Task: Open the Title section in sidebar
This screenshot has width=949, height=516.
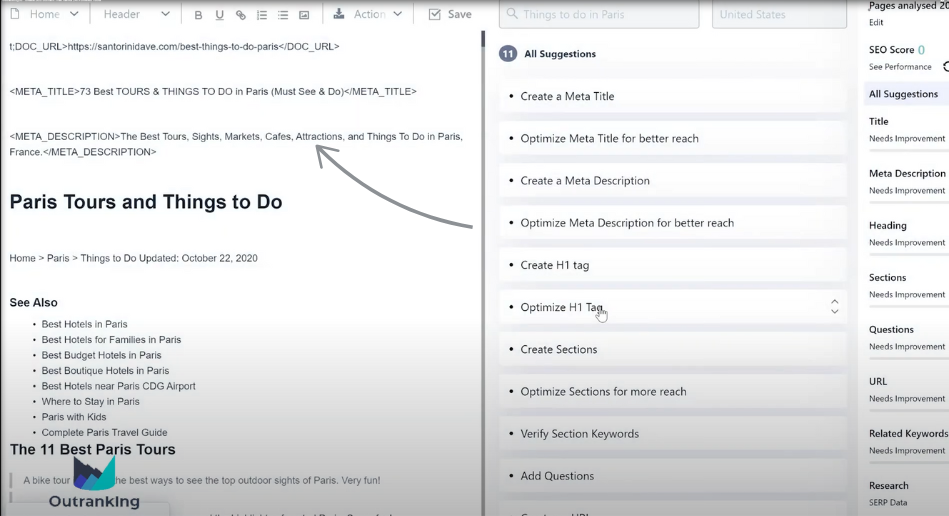Action: (878, 121)
